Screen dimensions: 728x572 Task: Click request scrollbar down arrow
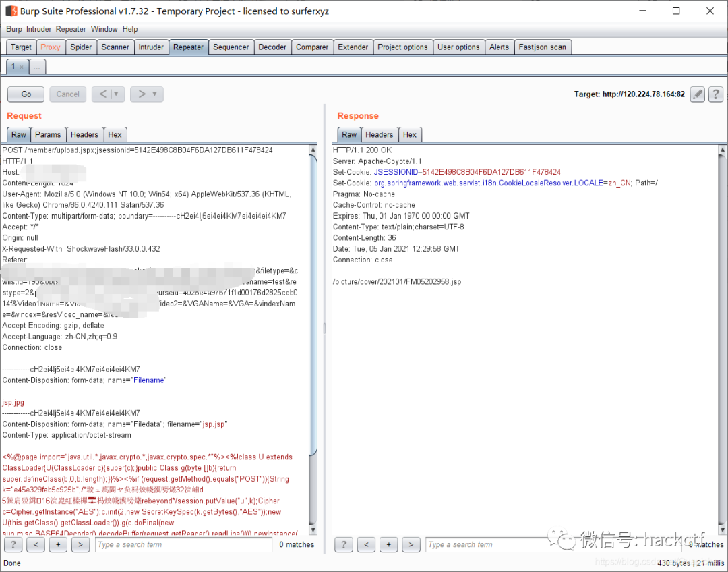(x=313, y=530)
